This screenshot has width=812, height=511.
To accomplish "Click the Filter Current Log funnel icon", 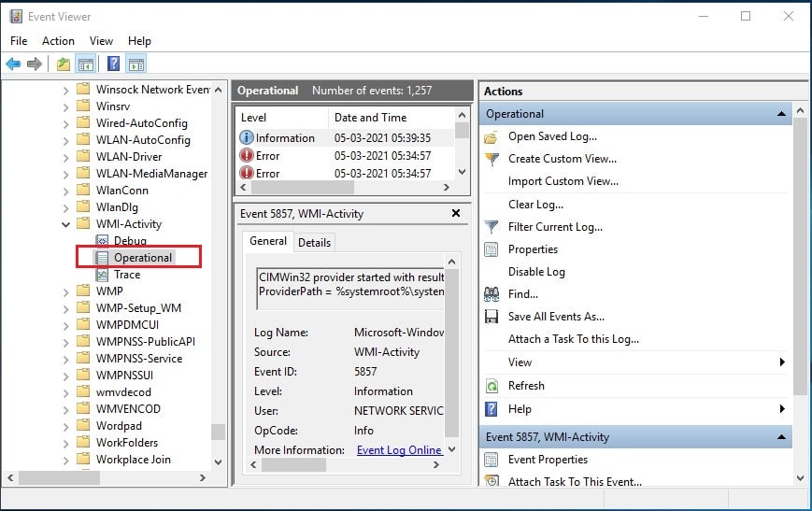I will click(x=491, y=227).
